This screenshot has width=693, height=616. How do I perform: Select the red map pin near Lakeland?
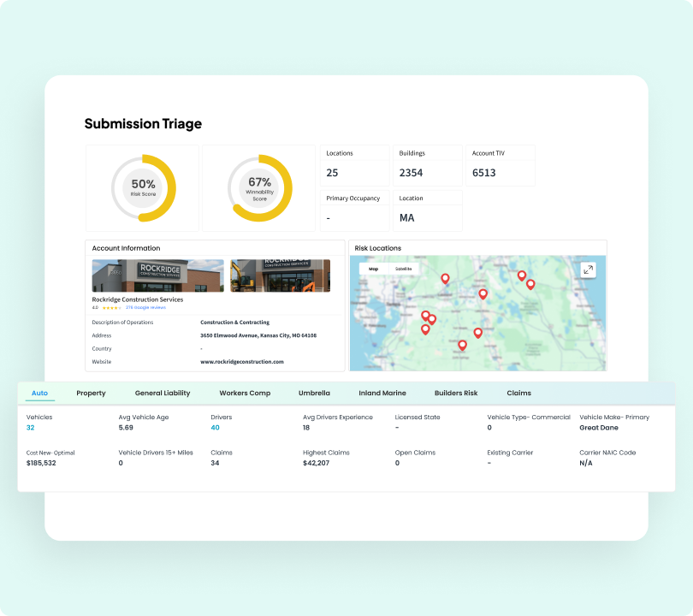[x=445, y=279]
